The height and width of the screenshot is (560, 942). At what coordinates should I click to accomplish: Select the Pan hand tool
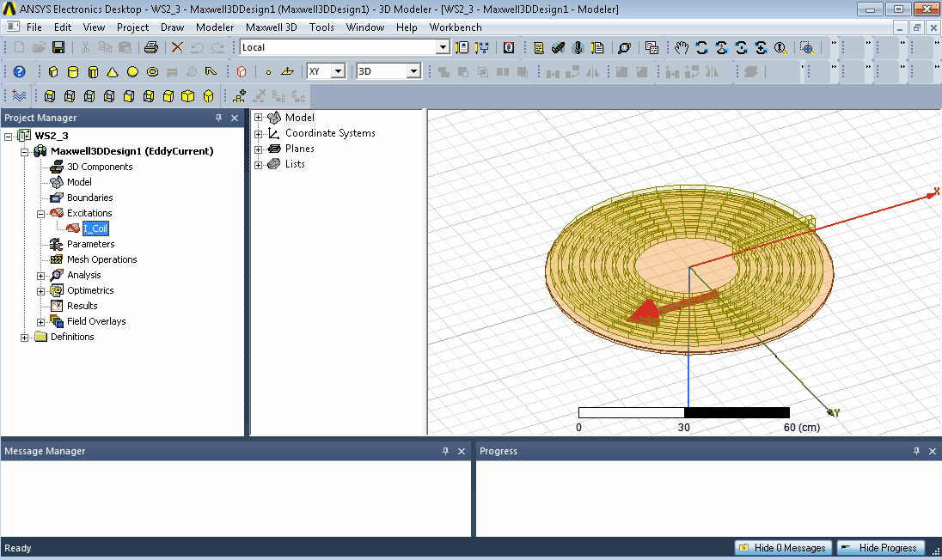click(x=682, y=47)
